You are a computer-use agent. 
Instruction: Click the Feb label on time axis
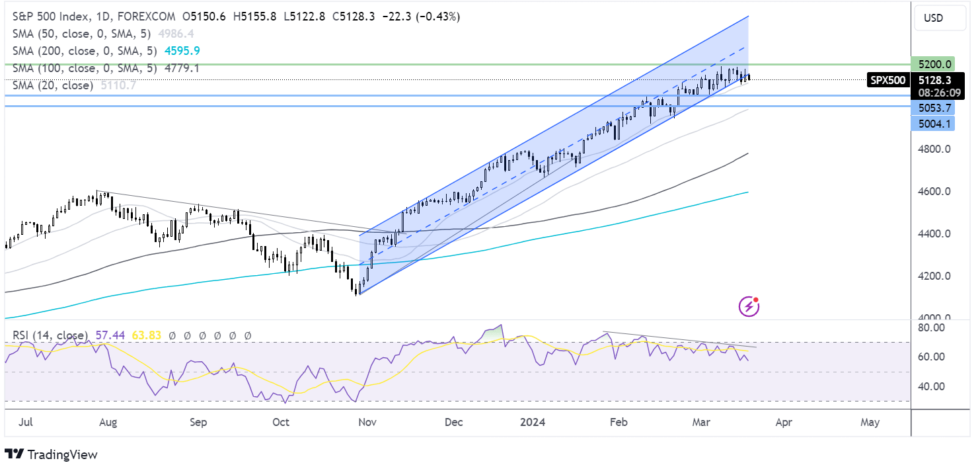click(619, 421)
